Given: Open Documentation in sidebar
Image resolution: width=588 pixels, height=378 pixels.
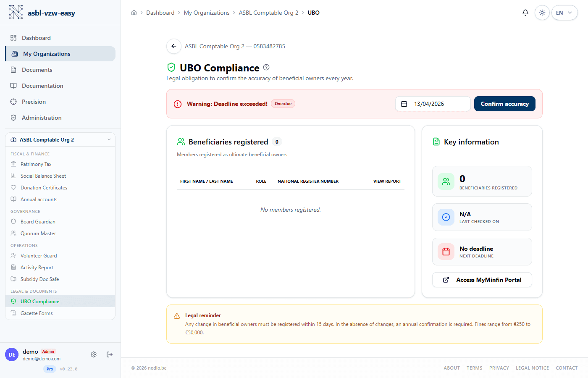Looking at the screenshot, I should tap(60, 86).
